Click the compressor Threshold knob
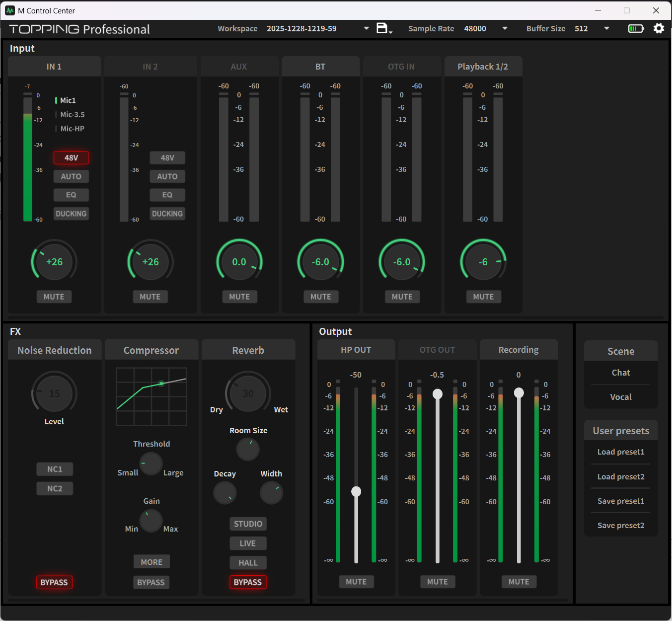The height and width of the screenshot is (621, 672). point(151,464)
